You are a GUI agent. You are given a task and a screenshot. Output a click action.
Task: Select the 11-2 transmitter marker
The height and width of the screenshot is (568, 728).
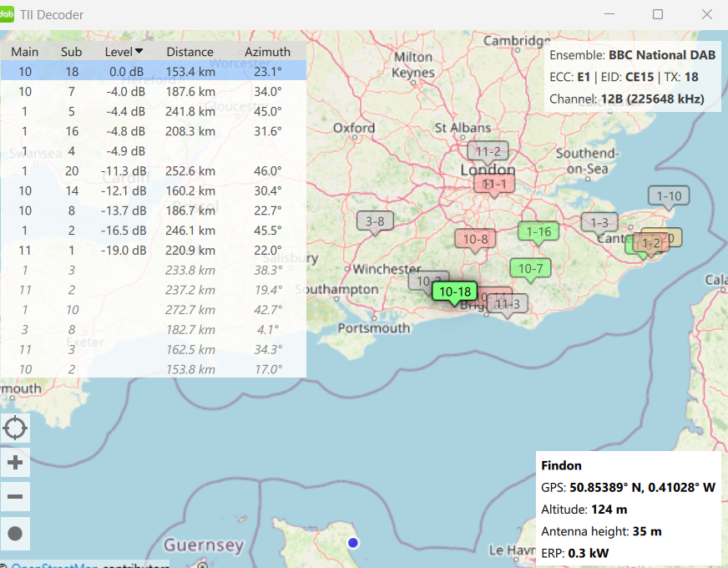[x=488, y=151]
